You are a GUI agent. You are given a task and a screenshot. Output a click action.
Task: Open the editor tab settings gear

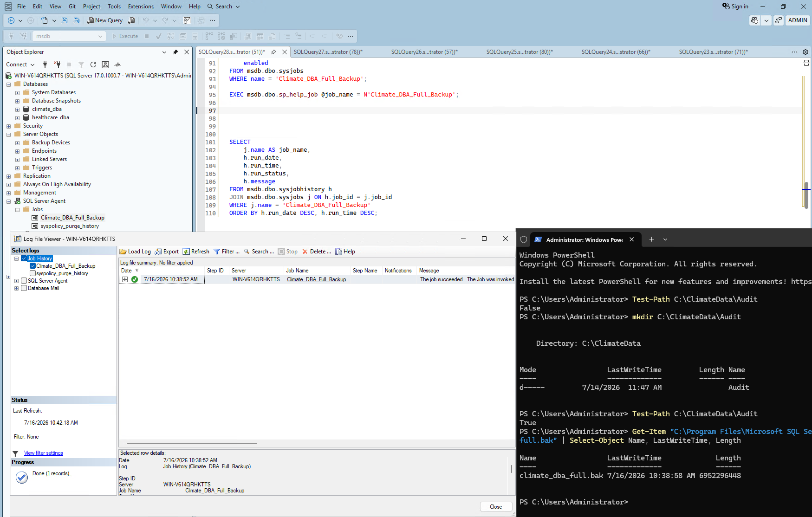(x=806, y=52)
